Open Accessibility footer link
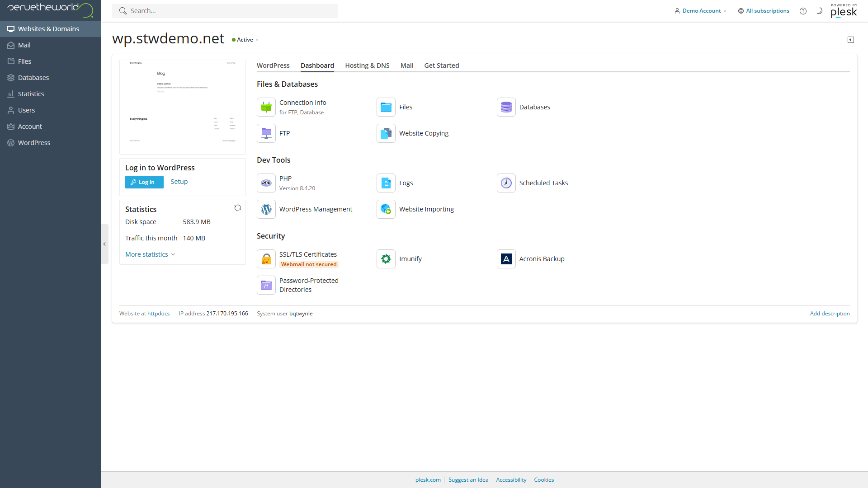The image size is (868, 488). pos(511,480)
